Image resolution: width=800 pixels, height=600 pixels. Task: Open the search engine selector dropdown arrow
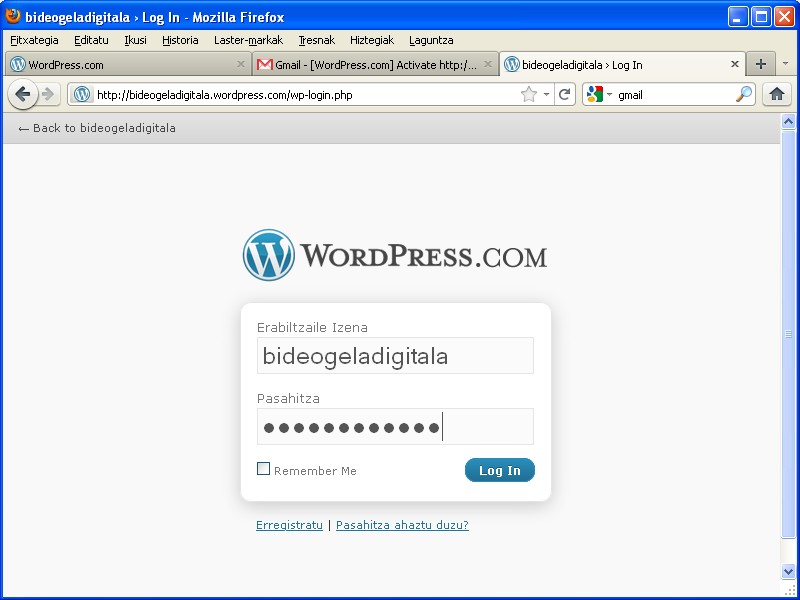click(609, 94)
